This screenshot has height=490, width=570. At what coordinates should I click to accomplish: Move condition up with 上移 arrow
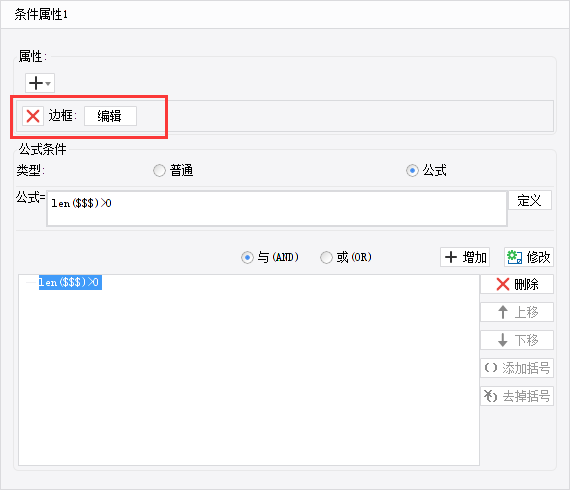(517, 312)
